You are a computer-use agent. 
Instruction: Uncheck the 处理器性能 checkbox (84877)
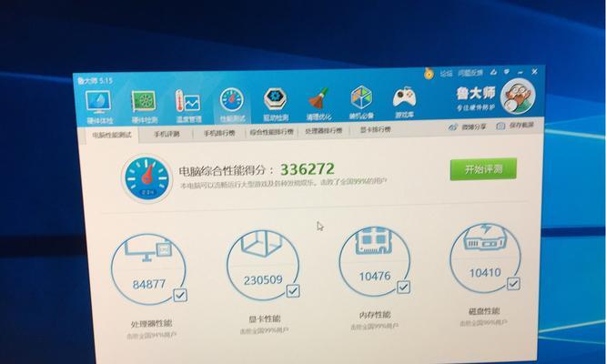click(x=180, y=295)
